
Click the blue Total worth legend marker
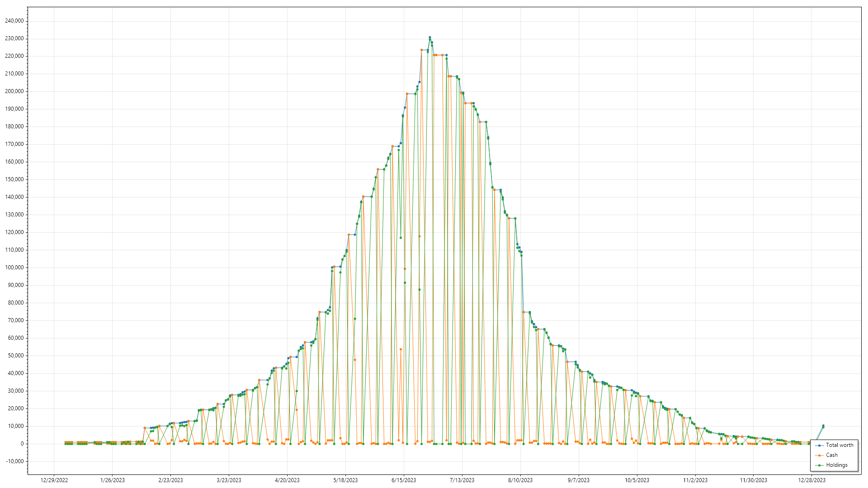(x=819, y=446)
